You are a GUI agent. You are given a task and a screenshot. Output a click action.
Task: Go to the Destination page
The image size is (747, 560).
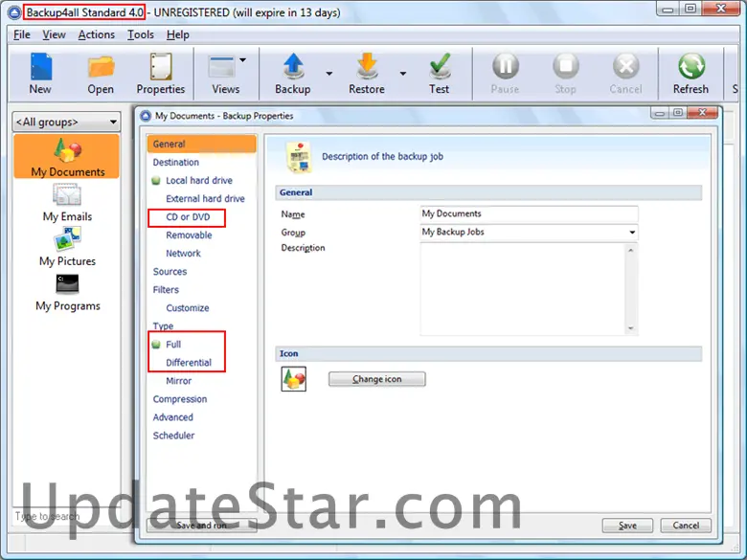(176, 163)
